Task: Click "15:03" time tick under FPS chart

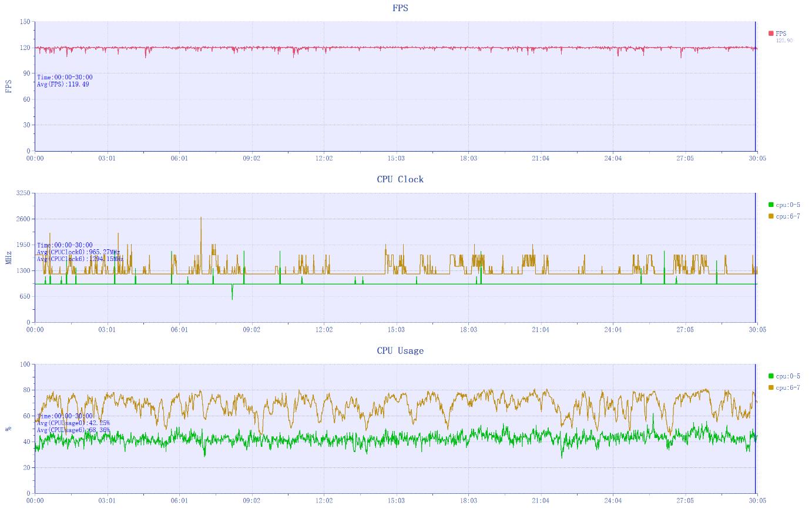Action: click(396, 158)
